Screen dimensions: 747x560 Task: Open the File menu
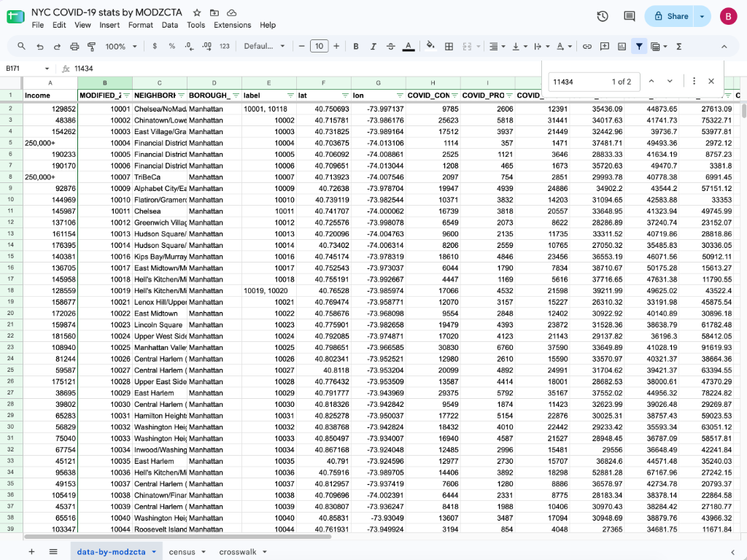click(38, 25)
